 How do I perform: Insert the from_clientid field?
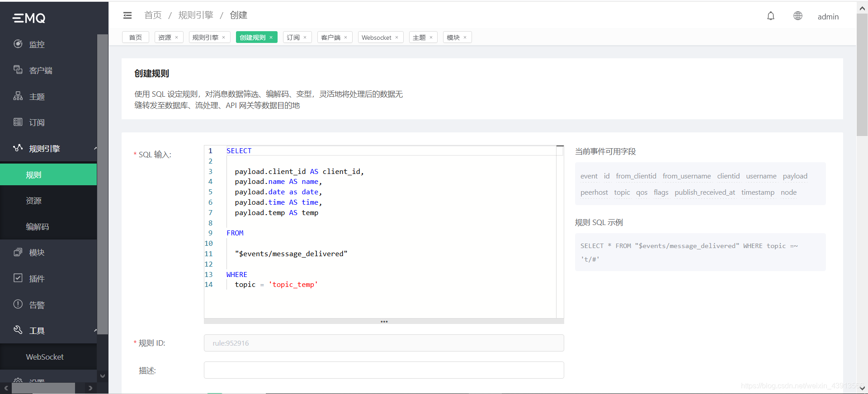point(636,176)
